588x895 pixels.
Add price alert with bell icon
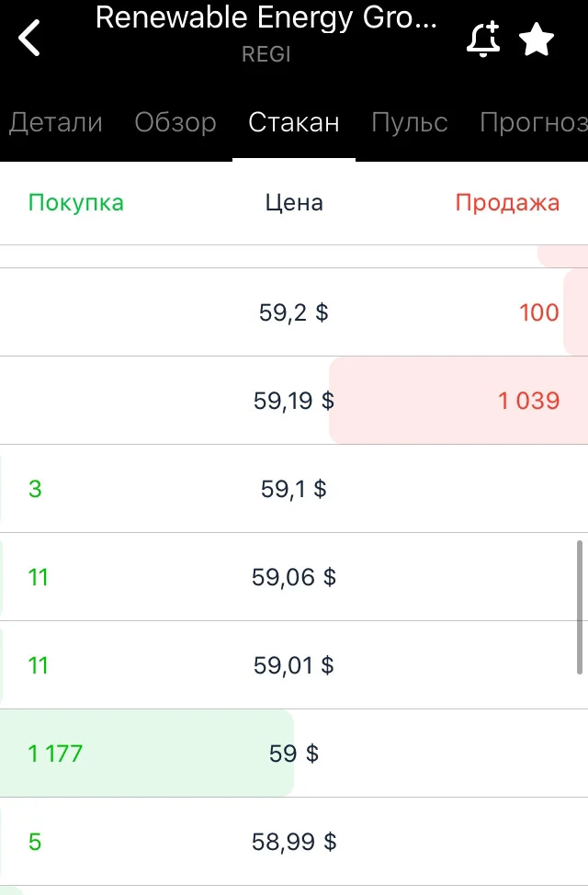[483, 39]
